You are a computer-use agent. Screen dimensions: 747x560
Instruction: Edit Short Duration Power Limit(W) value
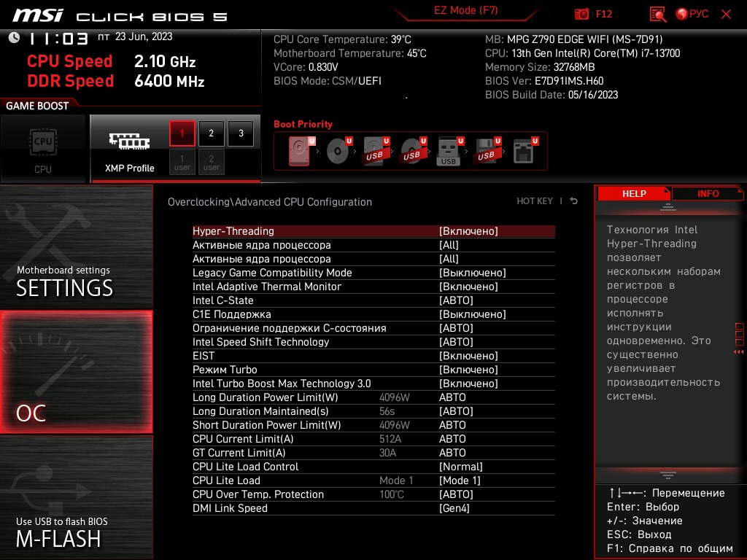(452, 425)
